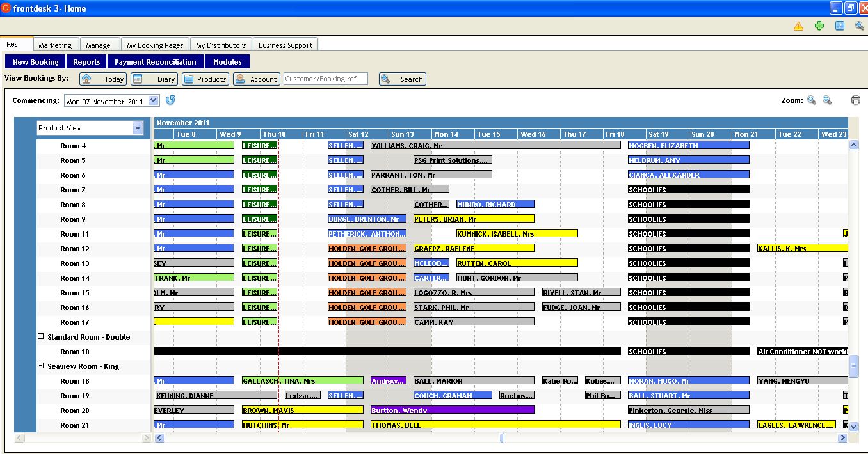This screenshot has width=868, height=454.
Task: Click the chart horizontal scrollbar right arrow
Action: click(842, 438)
